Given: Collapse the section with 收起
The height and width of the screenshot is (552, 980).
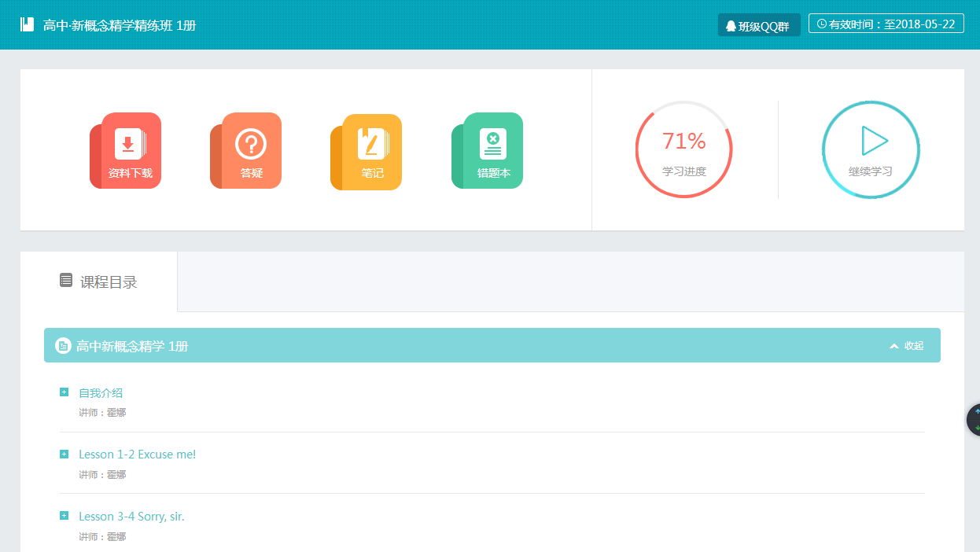Looking at the screenshot, I should [x=907, y=346].
